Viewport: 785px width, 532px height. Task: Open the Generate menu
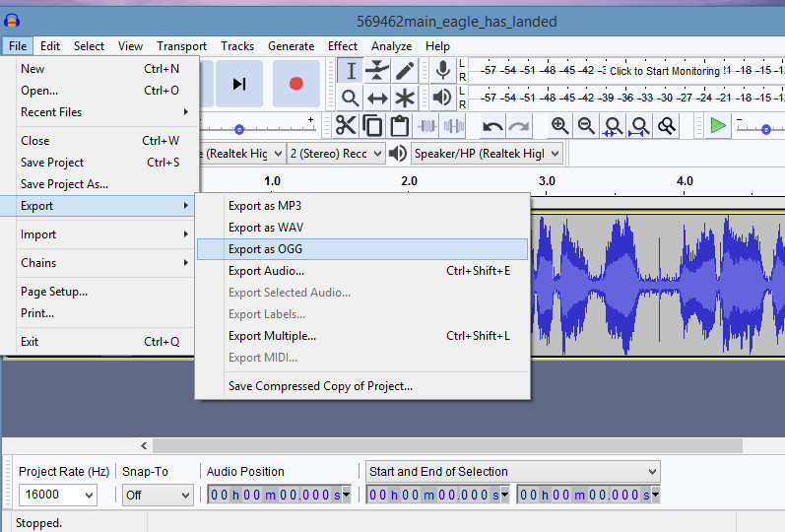(x=291, y=46)
